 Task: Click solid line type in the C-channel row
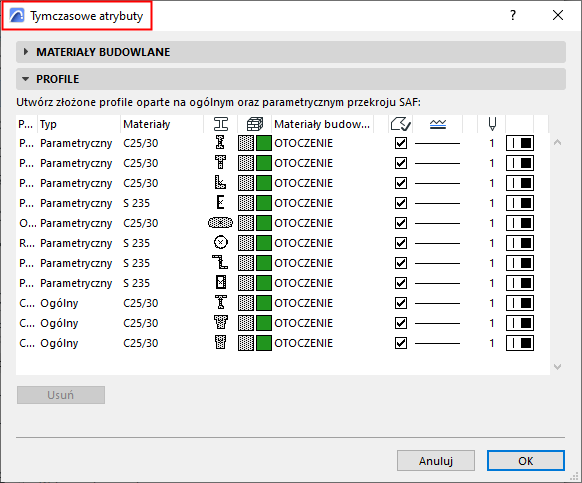tap(438, 203)
